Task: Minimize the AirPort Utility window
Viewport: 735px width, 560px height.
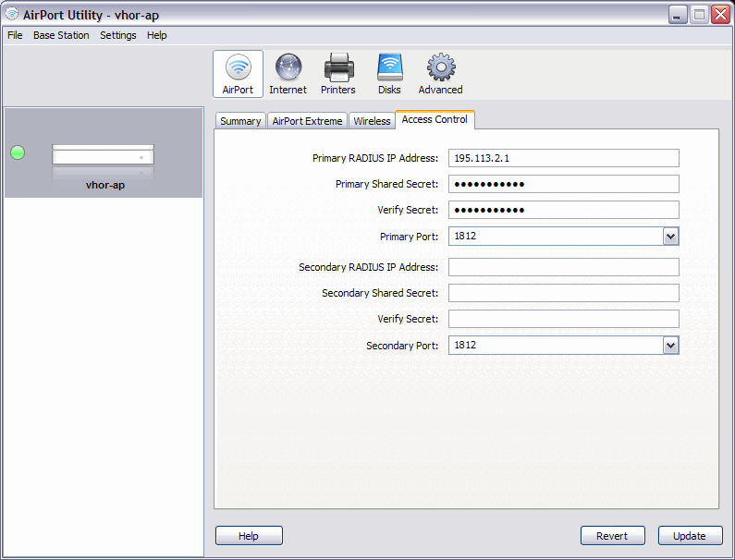Action: [678, 15]
